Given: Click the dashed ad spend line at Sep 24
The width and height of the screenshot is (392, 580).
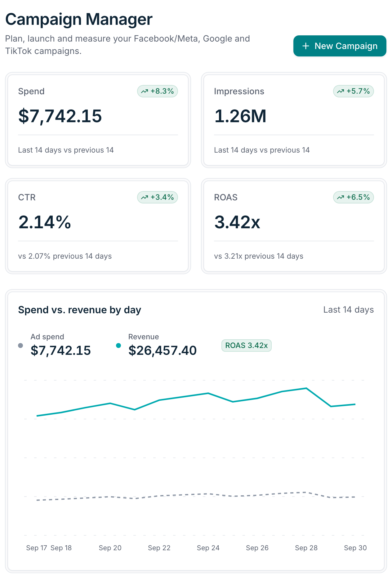Looking at the screenshot, I should point(208,493).
